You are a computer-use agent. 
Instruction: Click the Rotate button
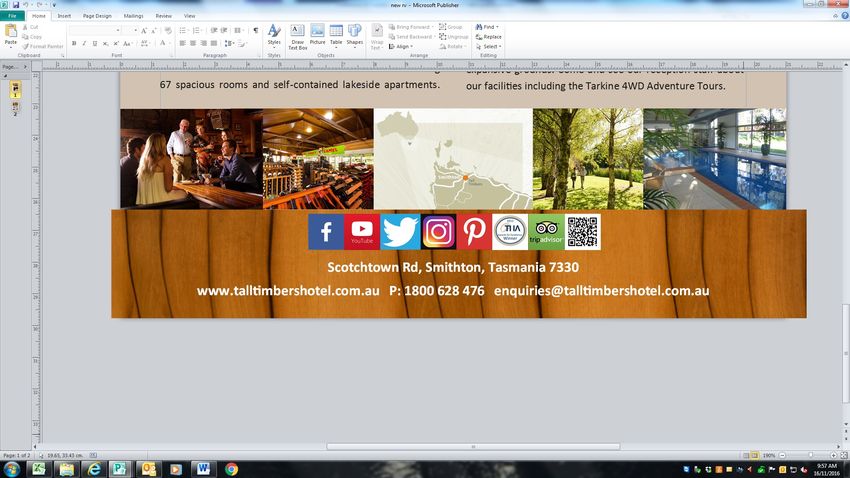click(x=452, y=47)
